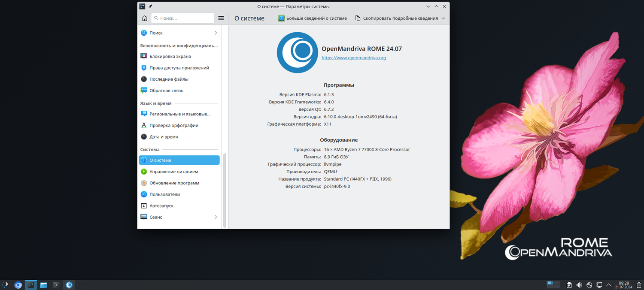This screenshot has height=290, width=644.
Task: Open the hamburger menu next to search
Action: pos(221,18)
